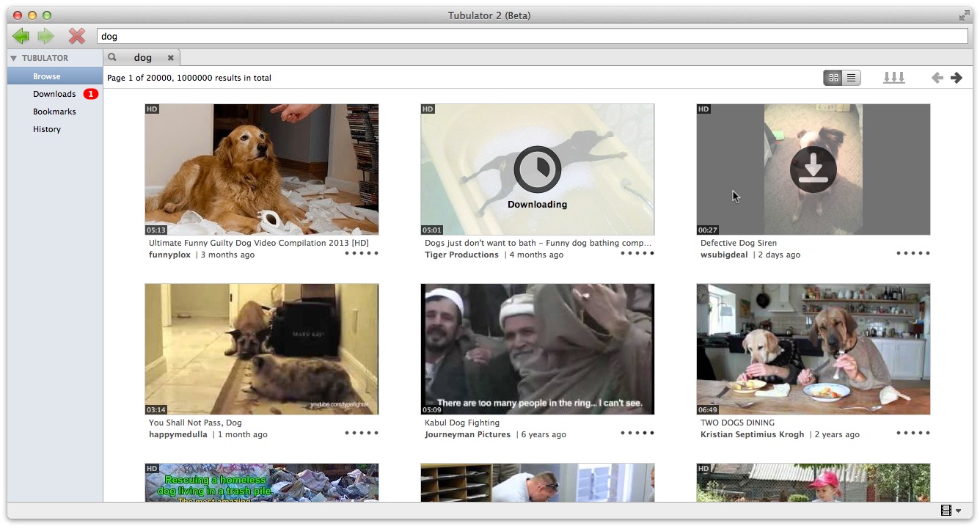Open the TWO DOGS DINING thumbnail
This screenshot has width=980, height=526.
813,349
